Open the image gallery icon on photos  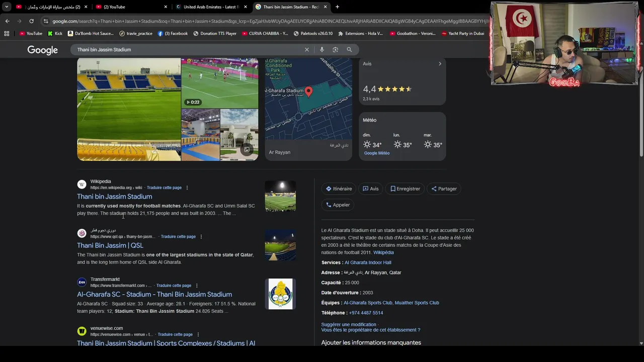tap(247, 149)
